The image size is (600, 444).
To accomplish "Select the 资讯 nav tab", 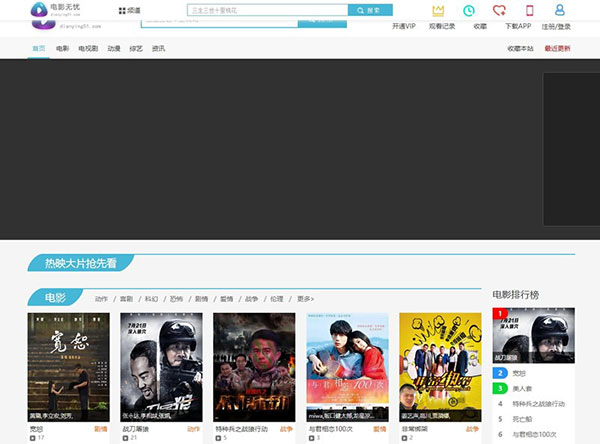I will [x=158, y=48].
